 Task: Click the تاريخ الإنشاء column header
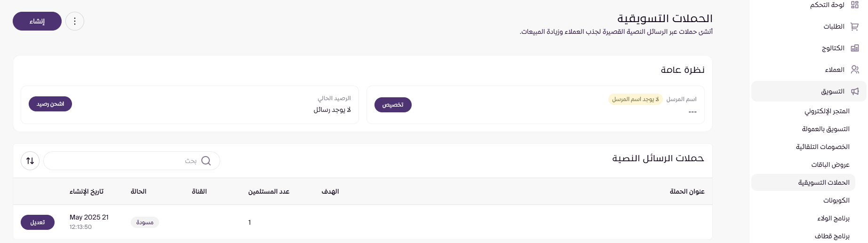[x=87, y=192]
